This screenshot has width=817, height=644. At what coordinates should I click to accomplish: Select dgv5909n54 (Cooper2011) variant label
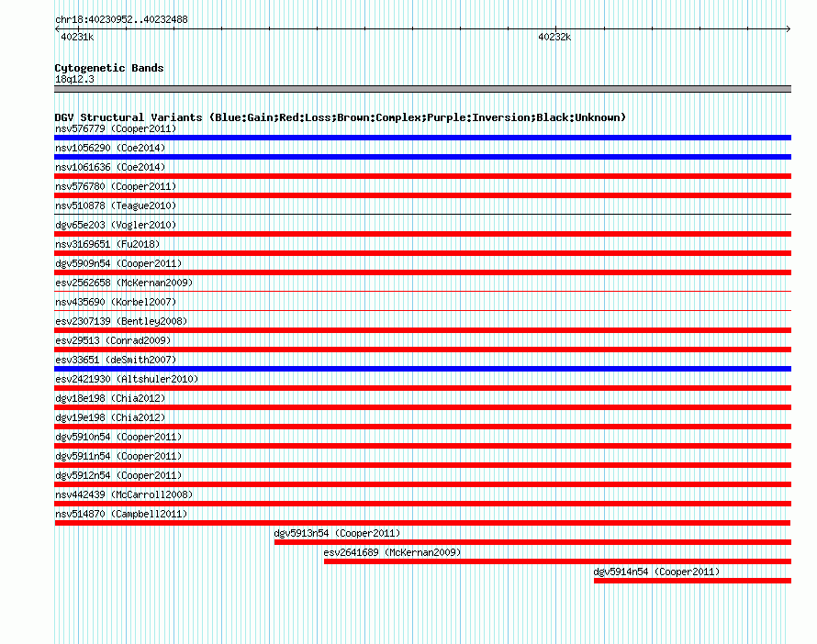point(118,263)
